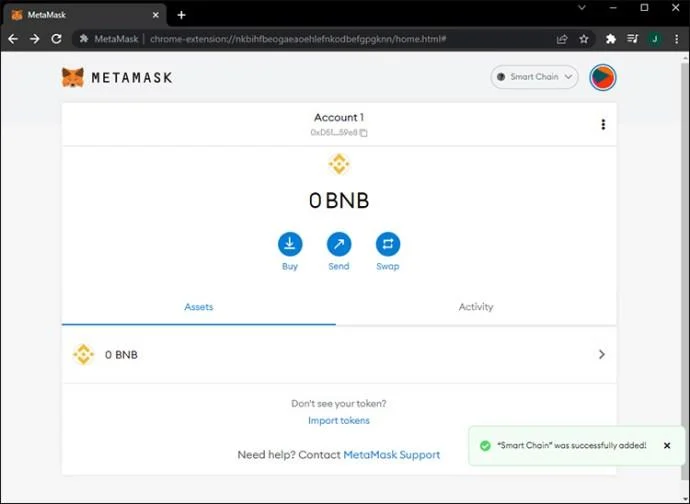Open the MetaMask Support link
The height and width of the screenshot is (504, 690).
point(392,455)
